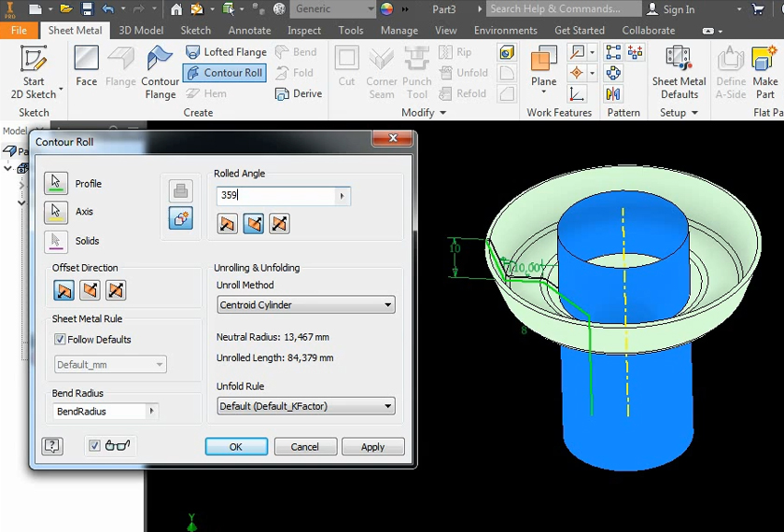Click the Profile selection arrow button
784x532 pixels.
(56, 183)
